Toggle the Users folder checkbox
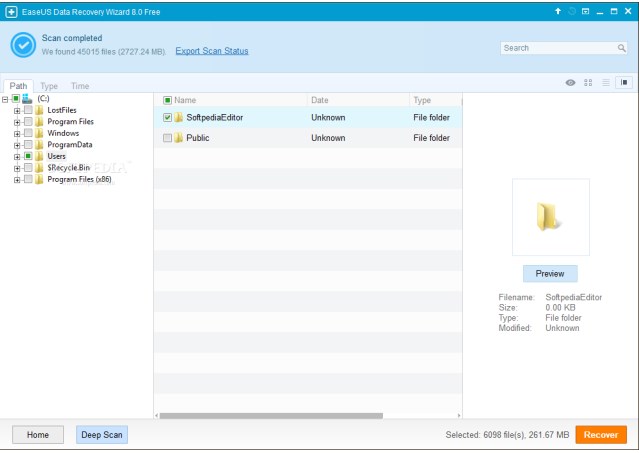This screenshot has height=453, width=639. 28,156
